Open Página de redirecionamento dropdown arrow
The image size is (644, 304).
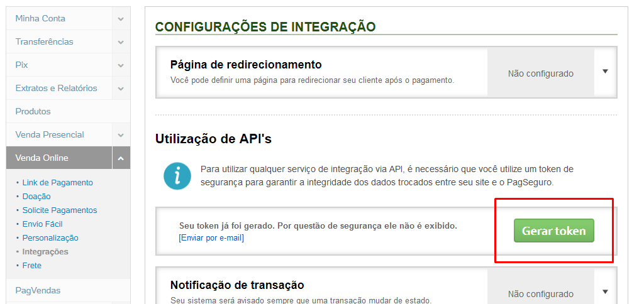tap(605, 72)
